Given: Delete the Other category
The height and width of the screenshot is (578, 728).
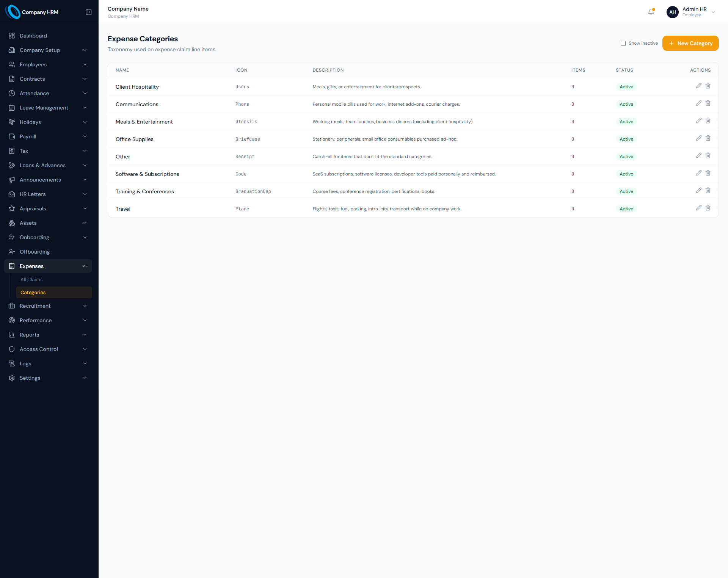Looking at the screenshot, I should (x=708, y=156).
